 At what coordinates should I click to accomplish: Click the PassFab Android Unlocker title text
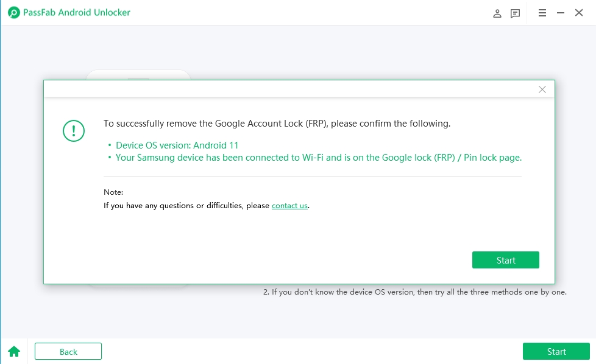[77, 13]
